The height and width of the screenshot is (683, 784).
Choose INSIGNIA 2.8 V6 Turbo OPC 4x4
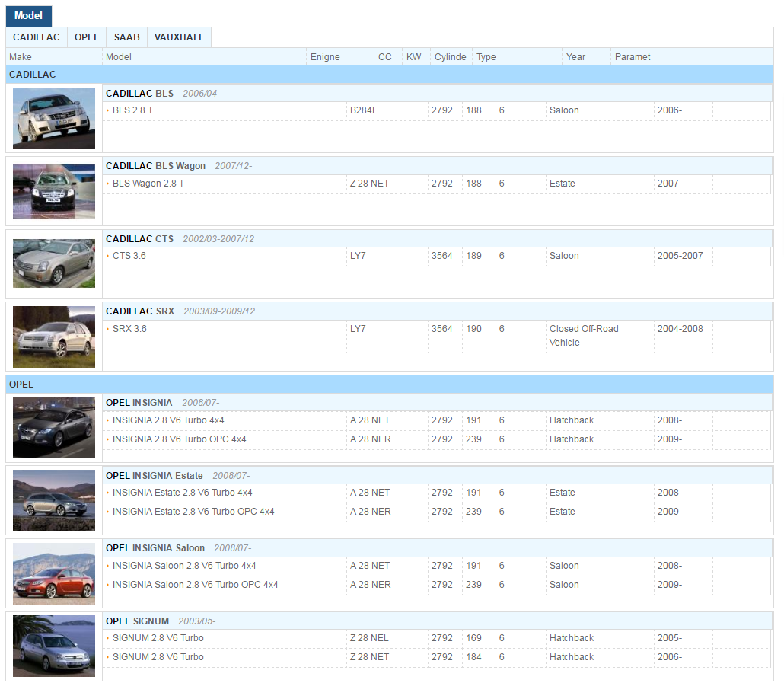point(179,439)
